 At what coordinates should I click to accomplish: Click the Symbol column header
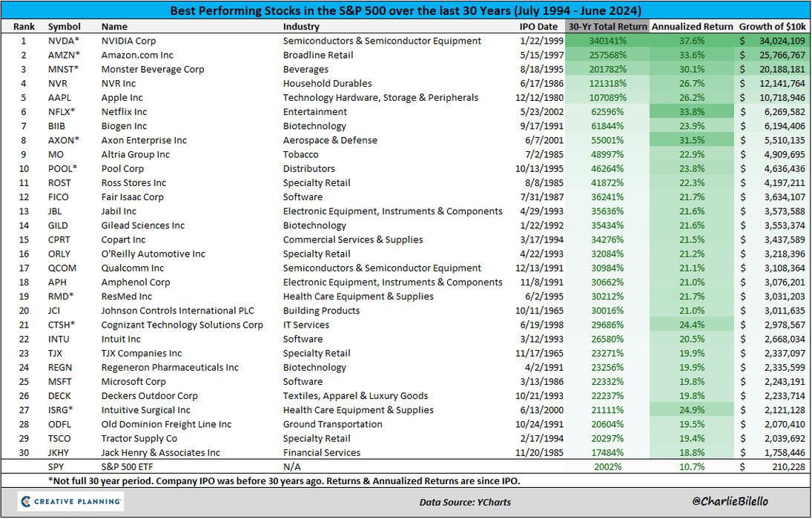pos(65,27)
